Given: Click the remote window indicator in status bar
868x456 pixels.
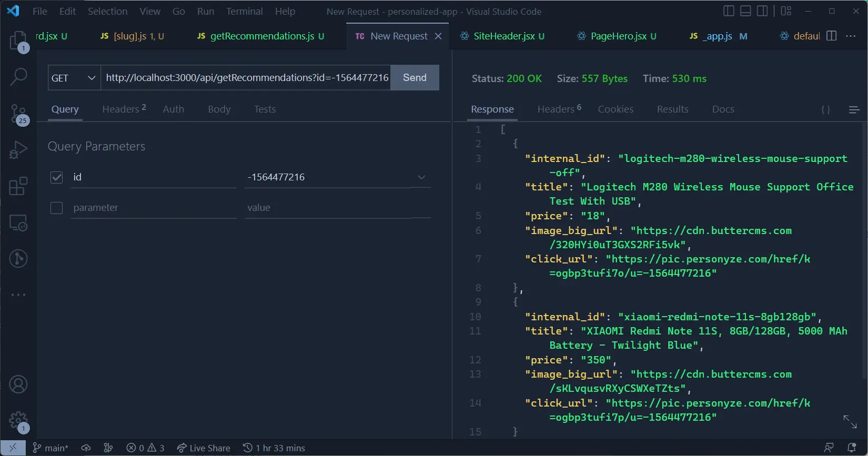Looking at the screenshot, I should coord(13,448).
